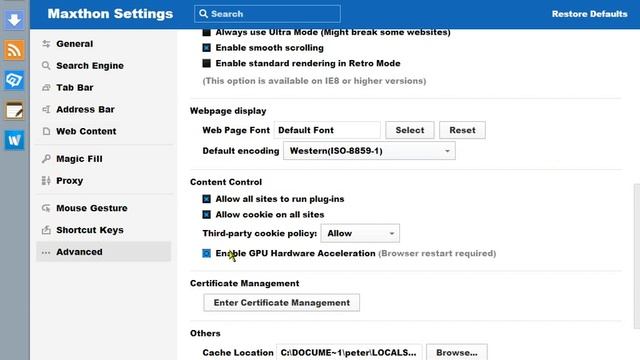Viewport: 640px width, 360px height.
Task: Open the notepad sidebar icon
Action: [14, 110]
